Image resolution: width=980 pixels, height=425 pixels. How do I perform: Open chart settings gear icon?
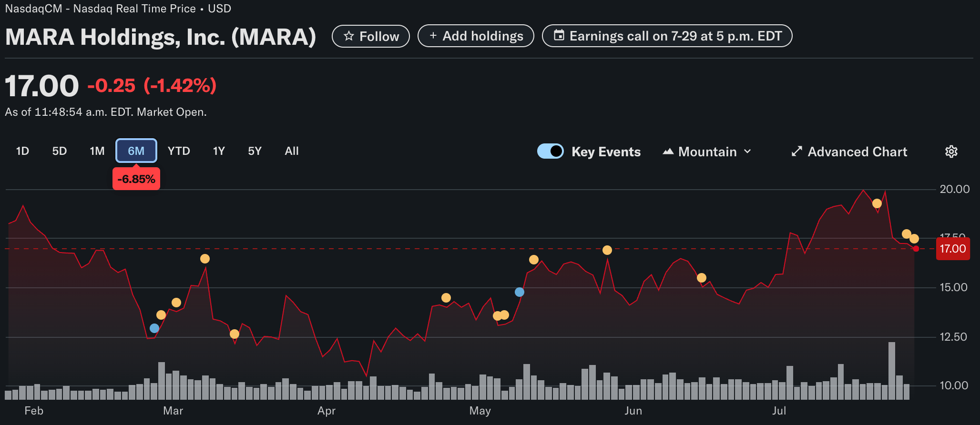click(x=951, y=152)
